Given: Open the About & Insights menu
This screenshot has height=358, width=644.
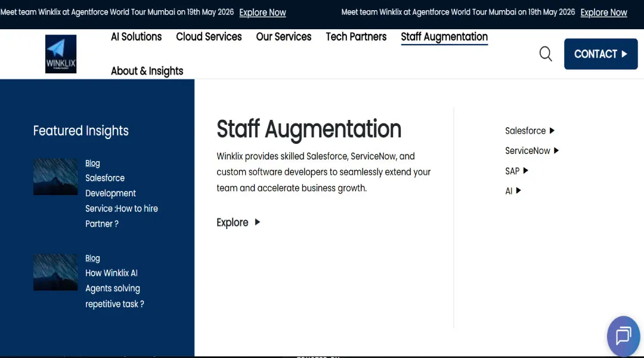Looking at the screenshot, I should click(147, 71).
